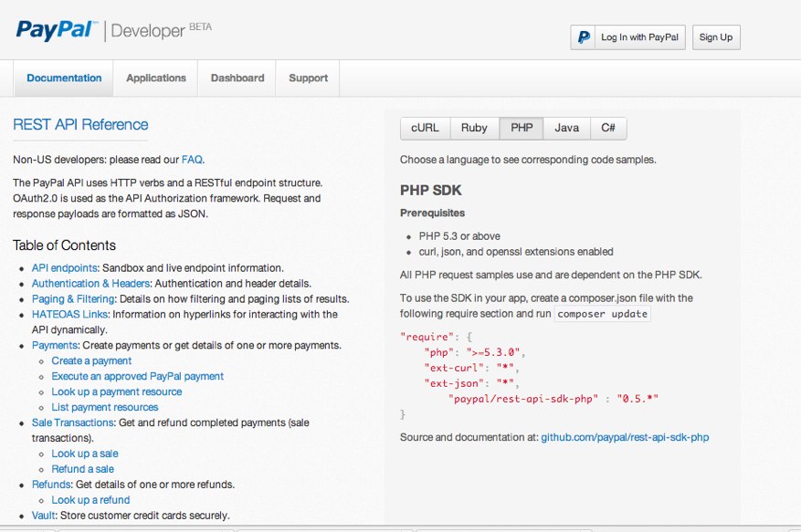Viewport: 801px width, 532px height.
Task: Switch code samples to Java
Action: point(566,129)
